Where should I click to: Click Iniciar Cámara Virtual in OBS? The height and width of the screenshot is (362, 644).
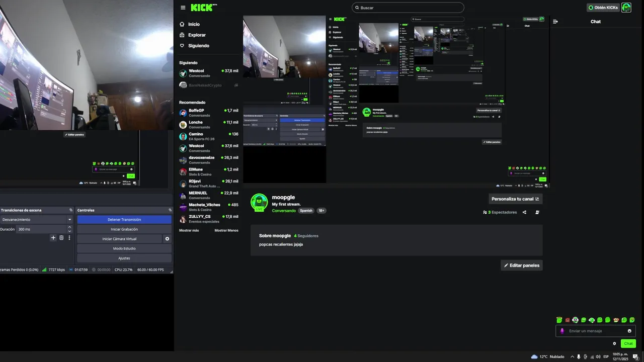[x=119, y=239]
